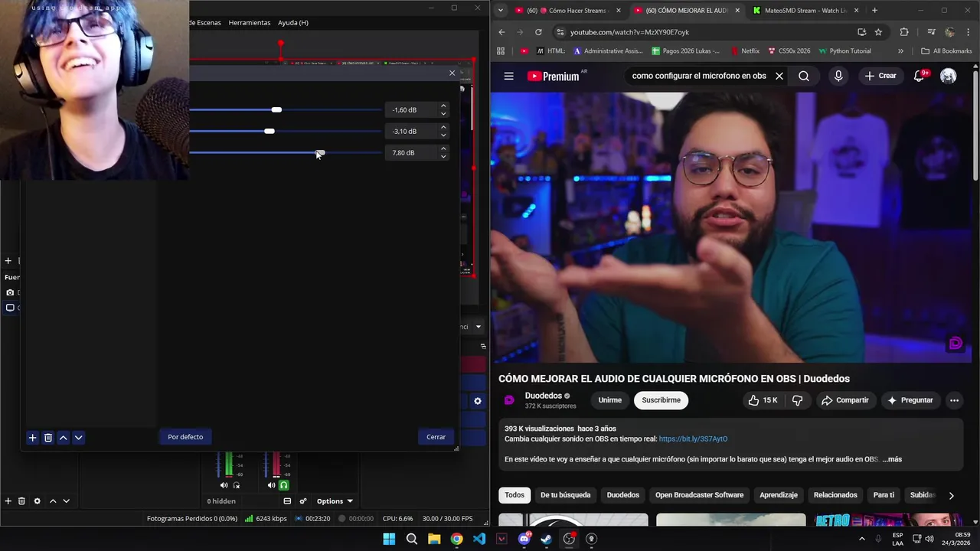Click Compartir share button
980x551 pixels.
coord(844,400)
